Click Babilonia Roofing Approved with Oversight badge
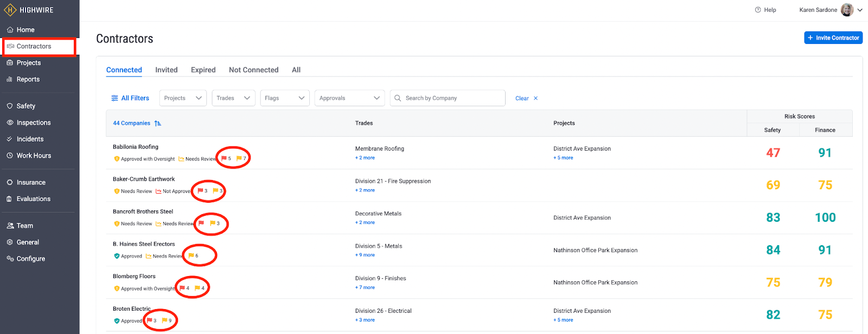The width and height of the screenshot is (868, 334). point(144,159)
